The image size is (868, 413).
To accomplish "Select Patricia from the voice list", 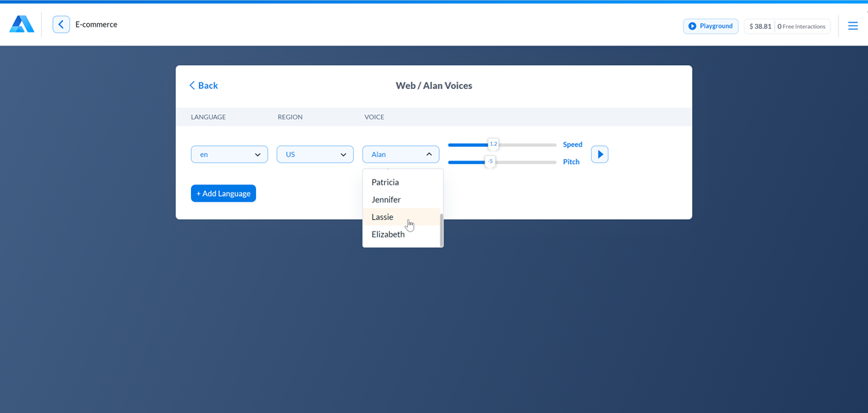I will pyautogui.click(x=385, y=182).
